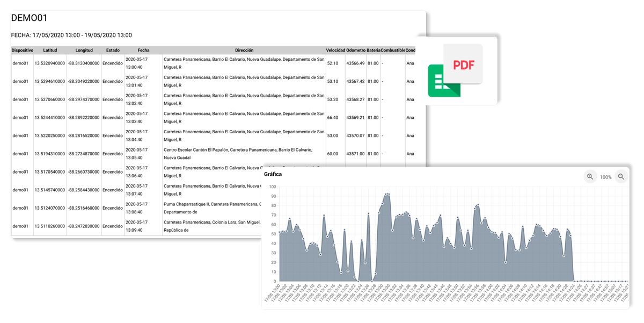Viewport: 644px width, 323px height.
Task: Select latitude cell 13.5170540000
Action: [x=50, y=172]
